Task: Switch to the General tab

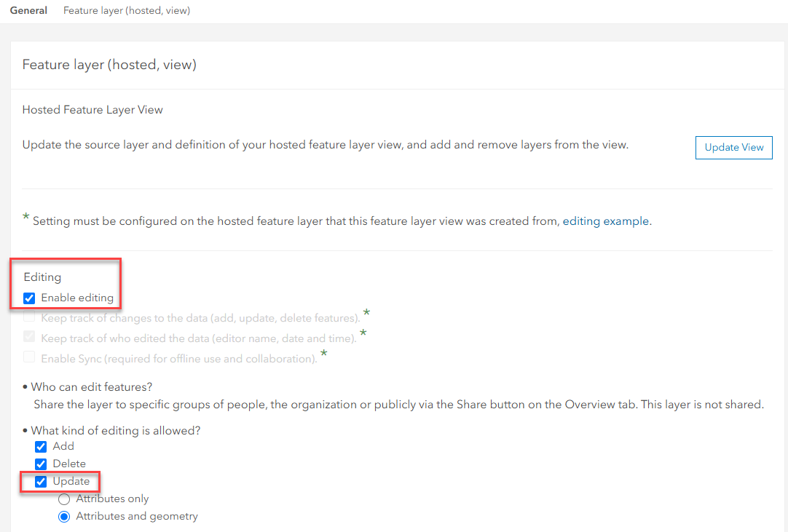Action: tap(28, 11)
